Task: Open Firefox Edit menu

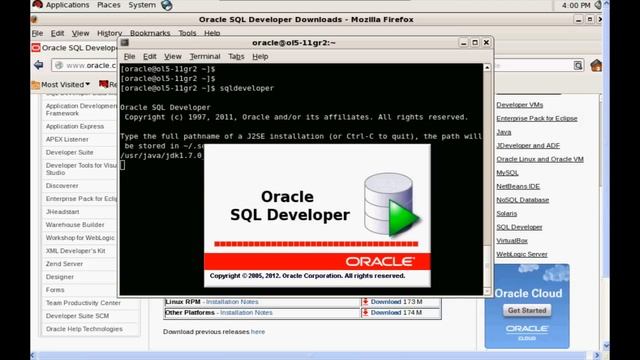Action: click(x=57, y=33)
